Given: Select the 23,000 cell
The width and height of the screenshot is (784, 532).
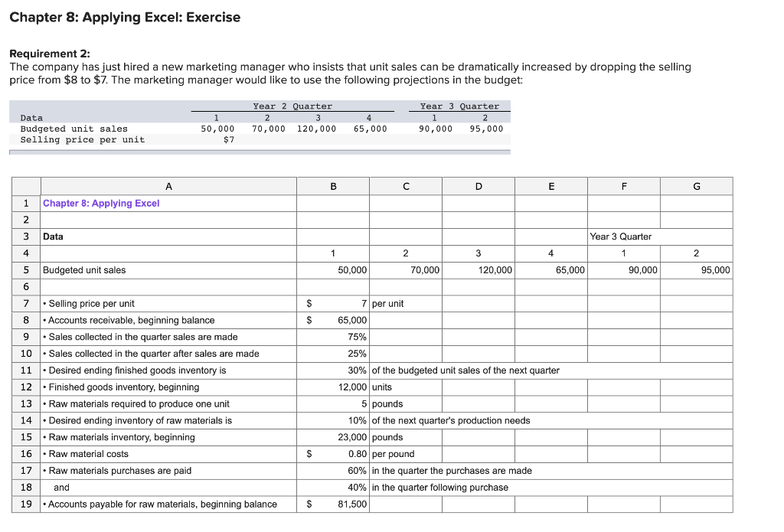Looking at the screenshot, I should pyautogui.click(x=333, y=438).
